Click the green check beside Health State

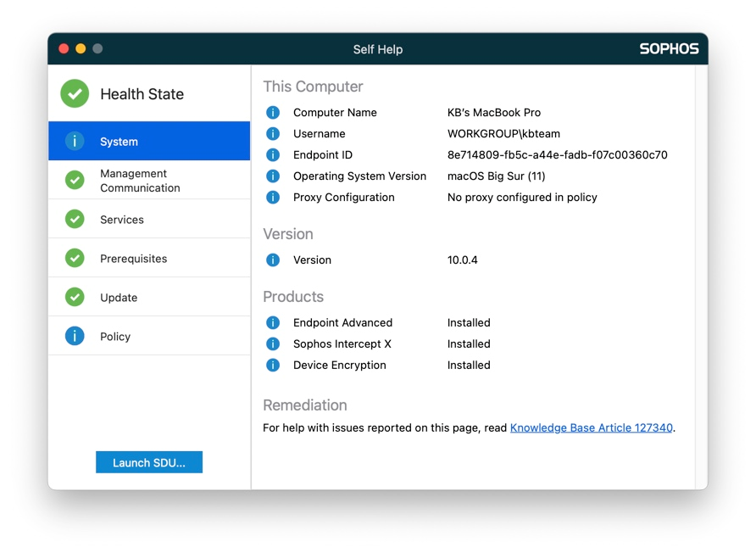(x=74, y=93)
